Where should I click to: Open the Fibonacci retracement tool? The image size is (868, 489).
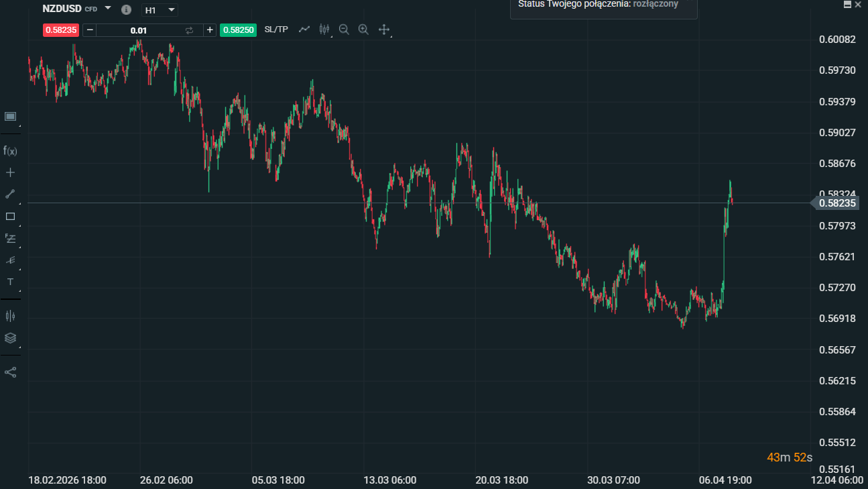[10, 238]
